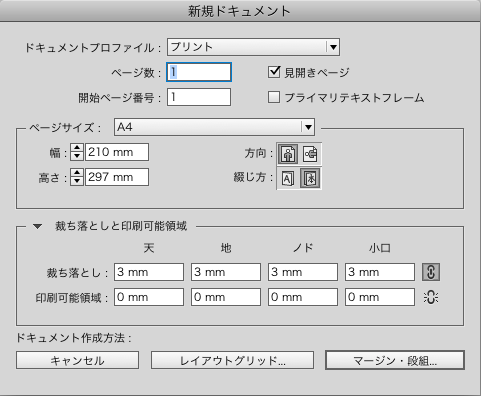Click the 新規ドキュメント title text
481x396 pixels.
pos(240,11)
